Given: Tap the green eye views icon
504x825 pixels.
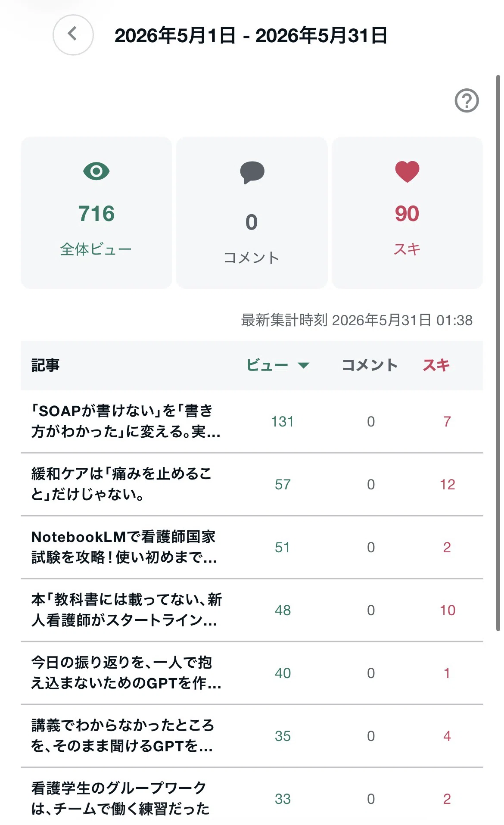Looking at the screenshot, I should click(96, 171).
